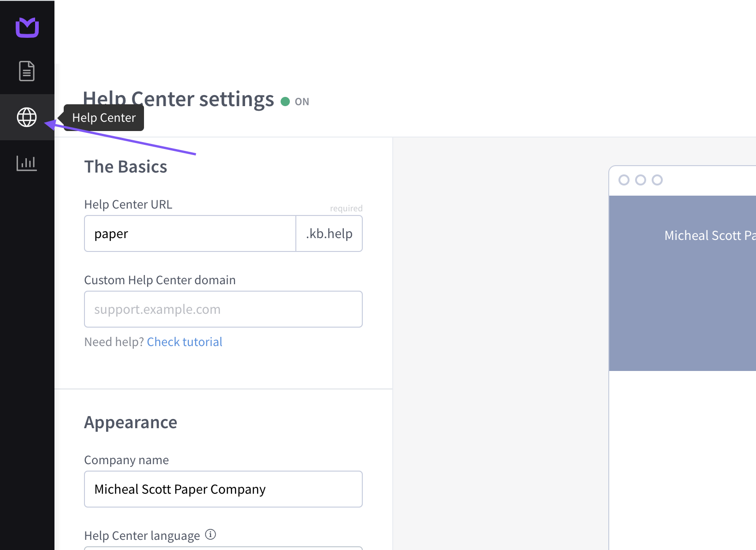Screen dimensions: 756x550
Task: Focus the Custom Help Center domain field
Action: click(223, 309)
